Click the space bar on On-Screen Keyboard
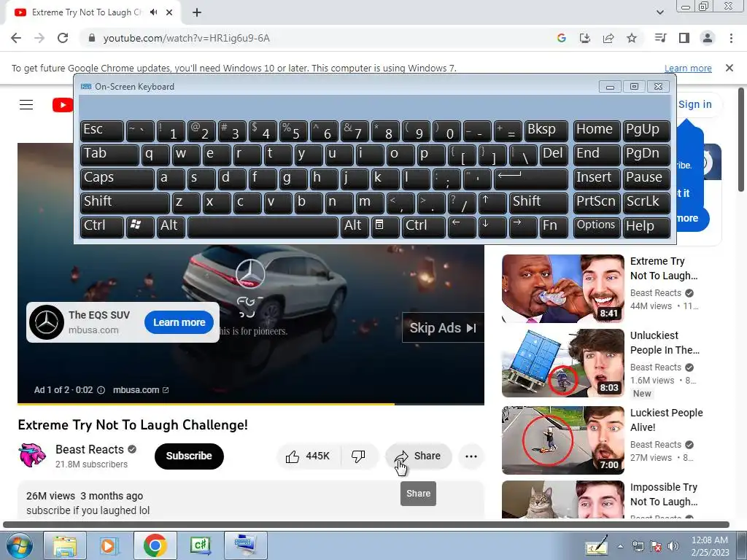Screen dimensions: 747x560 point(263,227)
